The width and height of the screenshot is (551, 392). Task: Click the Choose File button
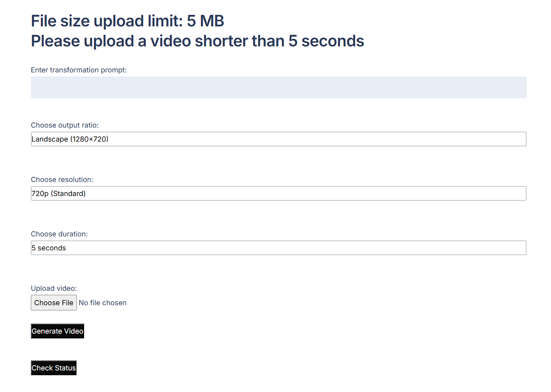(x=54, y=303)
